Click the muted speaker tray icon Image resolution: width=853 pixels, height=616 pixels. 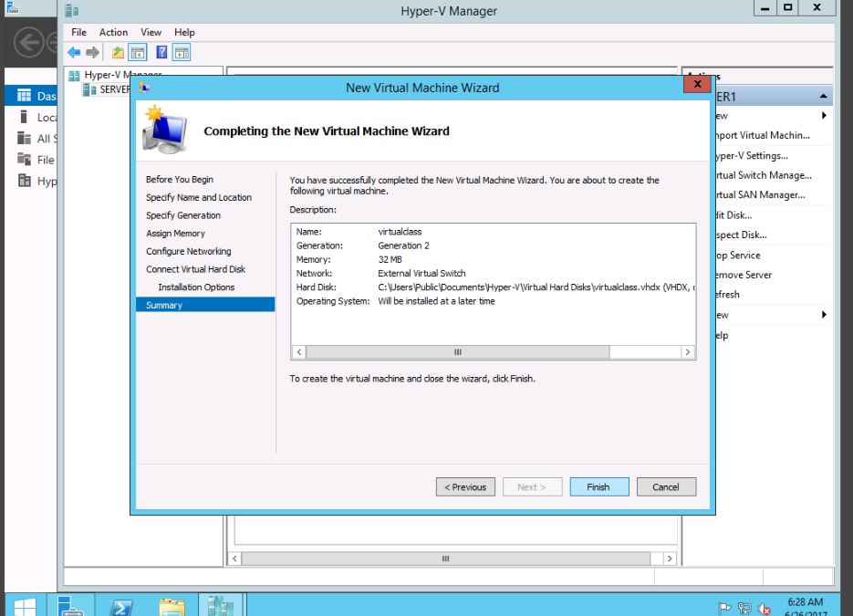pyautogui.click(x=765, y=609)
